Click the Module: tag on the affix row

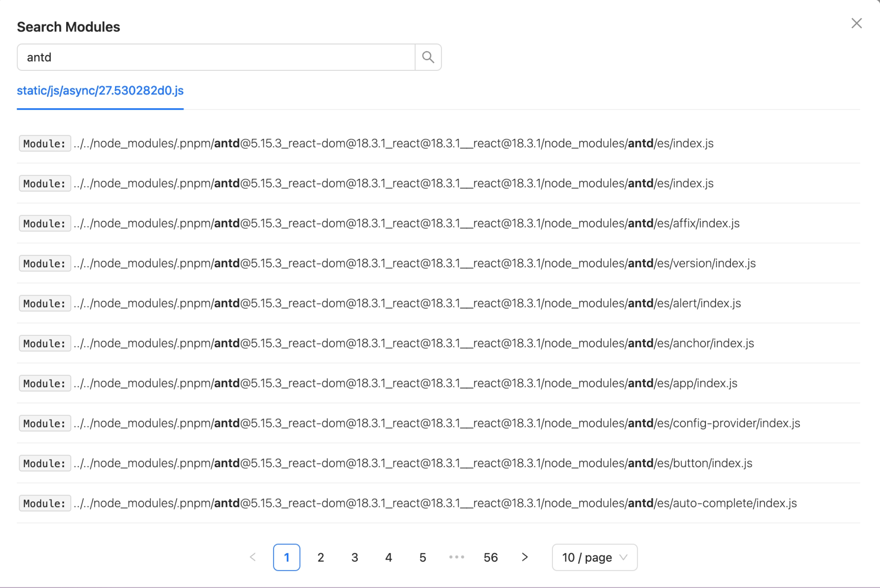pos(45,223)
